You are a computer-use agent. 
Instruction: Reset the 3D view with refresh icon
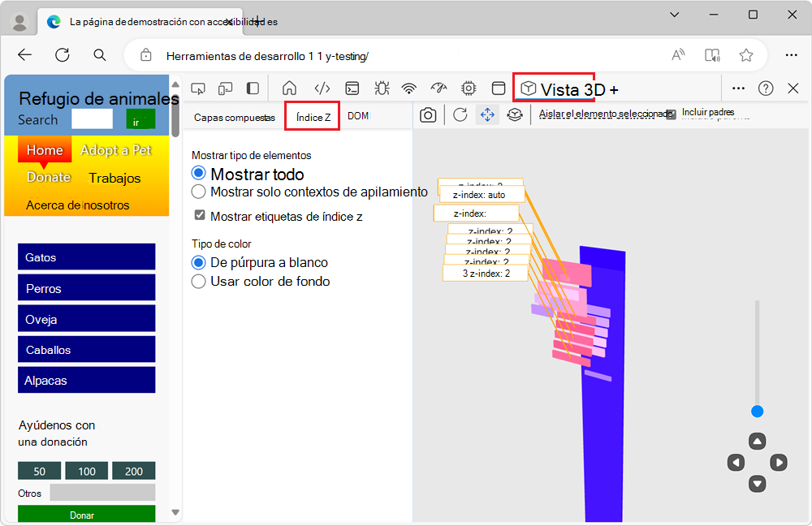(460, 115)
